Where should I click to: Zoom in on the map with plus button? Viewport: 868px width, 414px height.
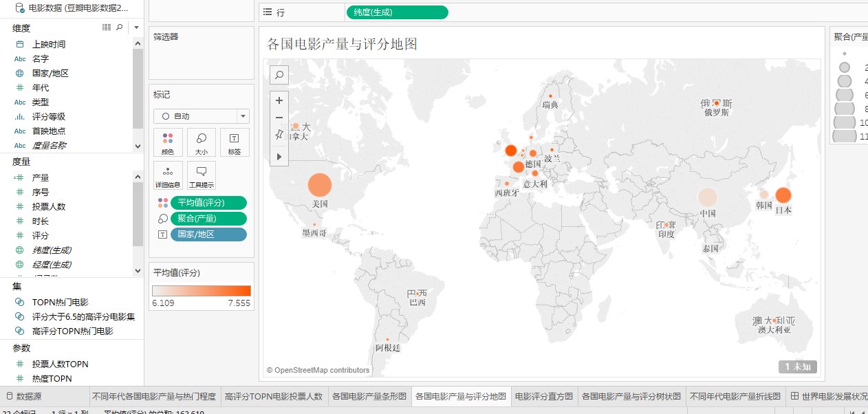click(x=279, y=100)
